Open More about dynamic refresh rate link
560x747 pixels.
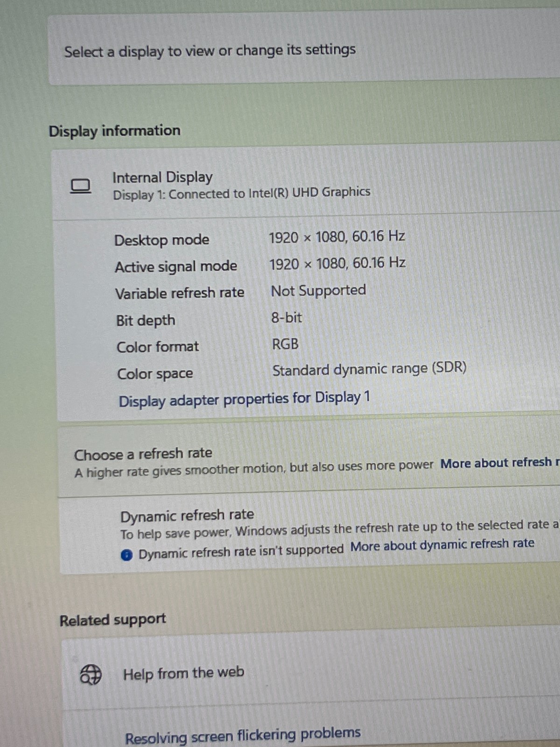(x=442, y=545)
